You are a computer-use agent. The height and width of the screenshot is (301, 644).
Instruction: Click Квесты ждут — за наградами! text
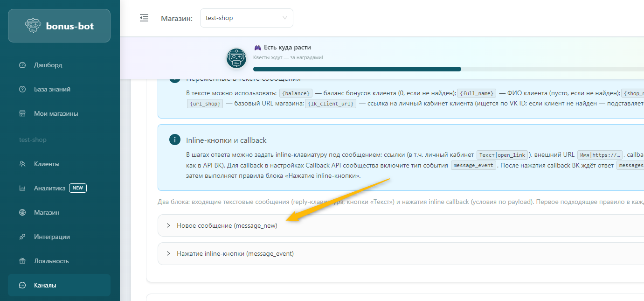point(288,57)
